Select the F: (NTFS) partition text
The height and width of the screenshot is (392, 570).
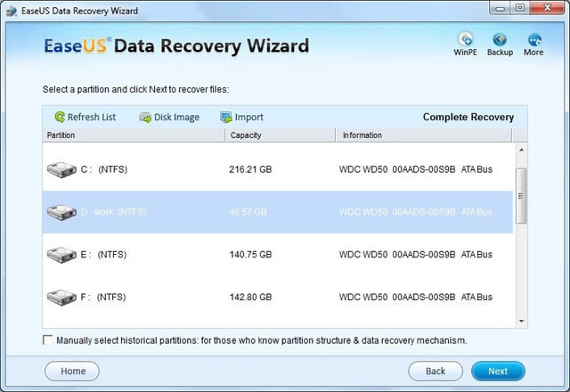103,297
